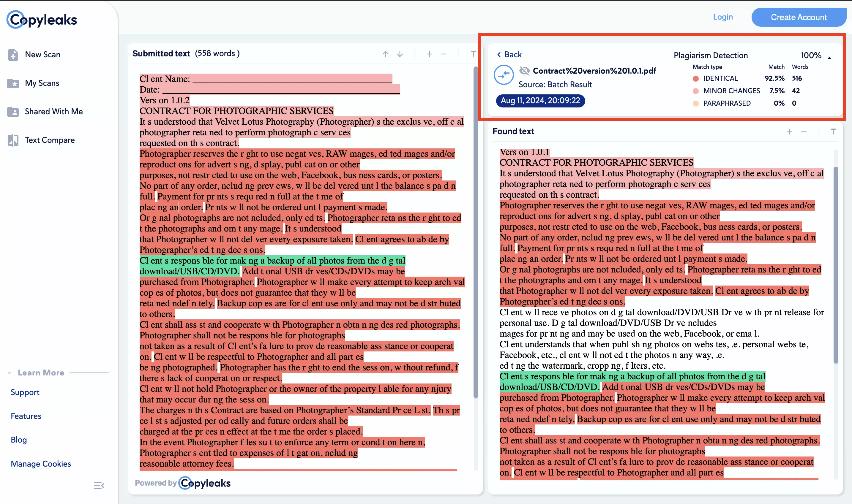Viewport: 852px width, 504px height.
Task: Click the Login link
Action: (722, 17)
